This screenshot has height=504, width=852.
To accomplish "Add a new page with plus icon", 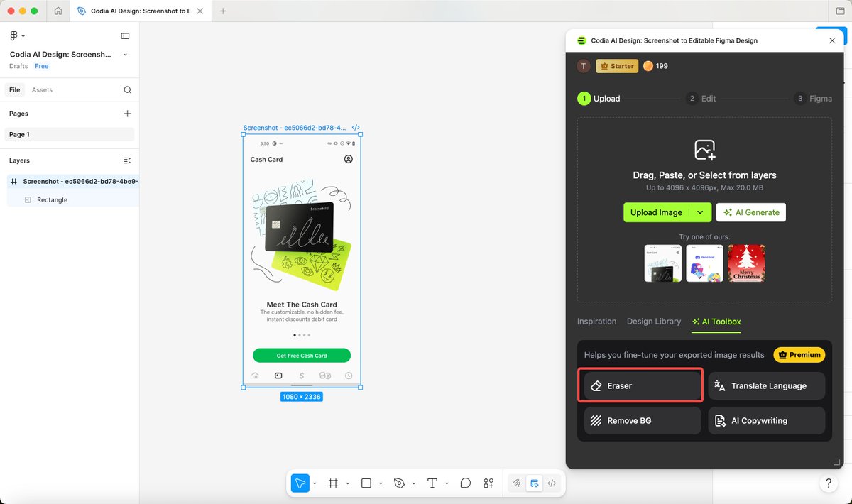I will click(x=127, y=114).
